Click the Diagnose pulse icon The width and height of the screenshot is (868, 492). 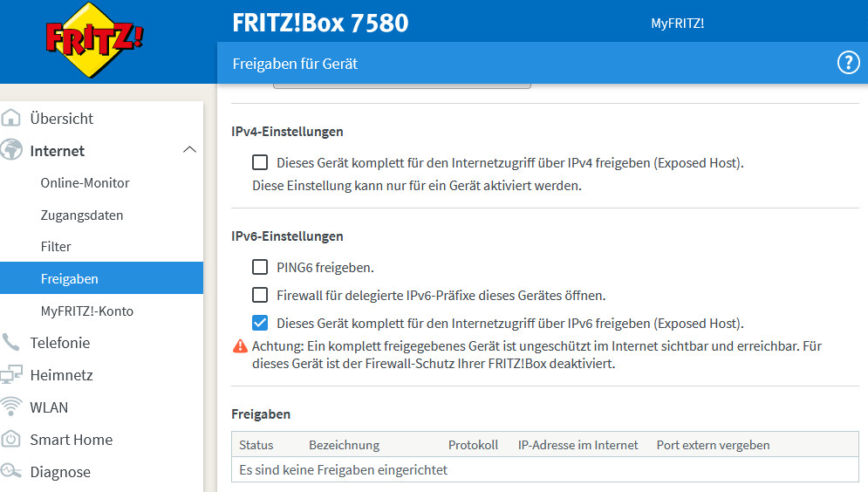point(11,471)
